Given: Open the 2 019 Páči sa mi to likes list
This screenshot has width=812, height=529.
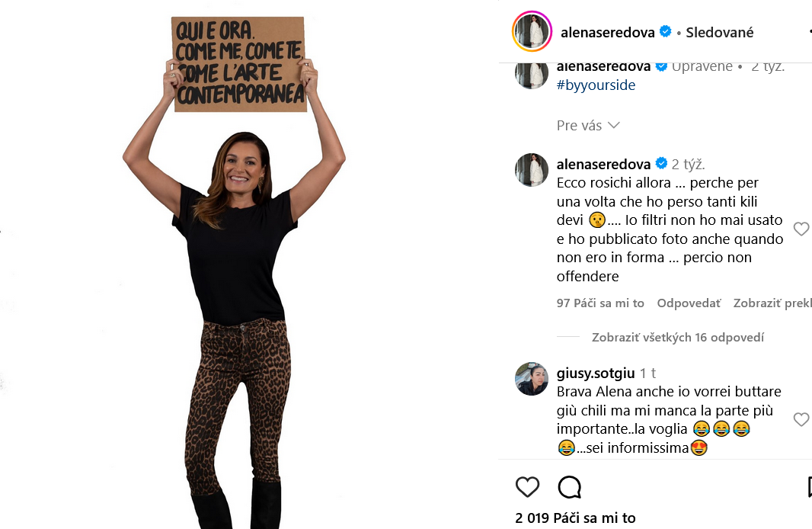Looking at the screenshot, I should [575, 518].
